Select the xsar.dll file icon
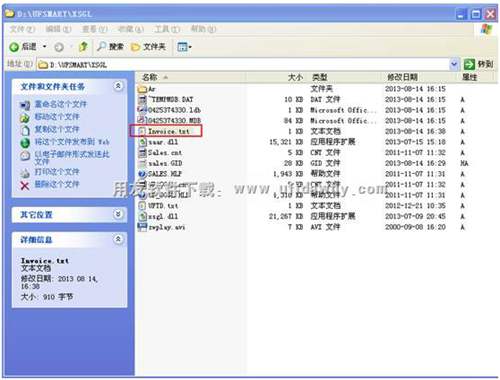500x380 pixels. (142, 142)
